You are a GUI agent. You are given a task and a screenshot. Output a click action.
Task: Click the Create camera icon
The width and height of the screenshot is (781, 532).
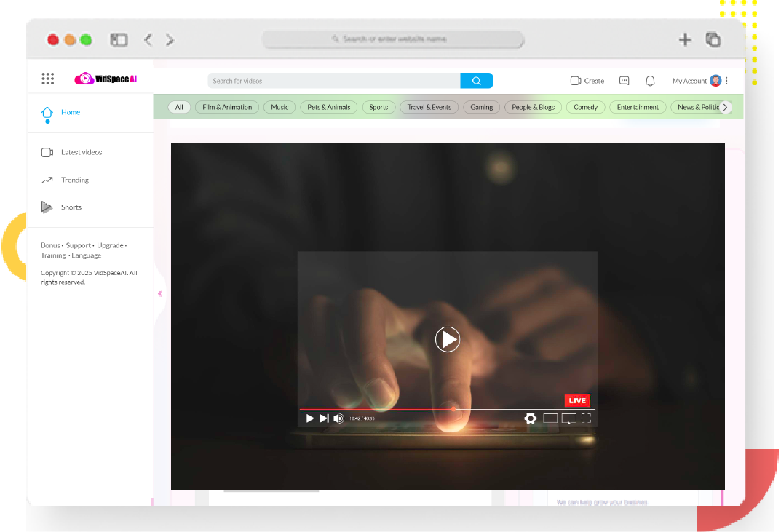(575, 81)
